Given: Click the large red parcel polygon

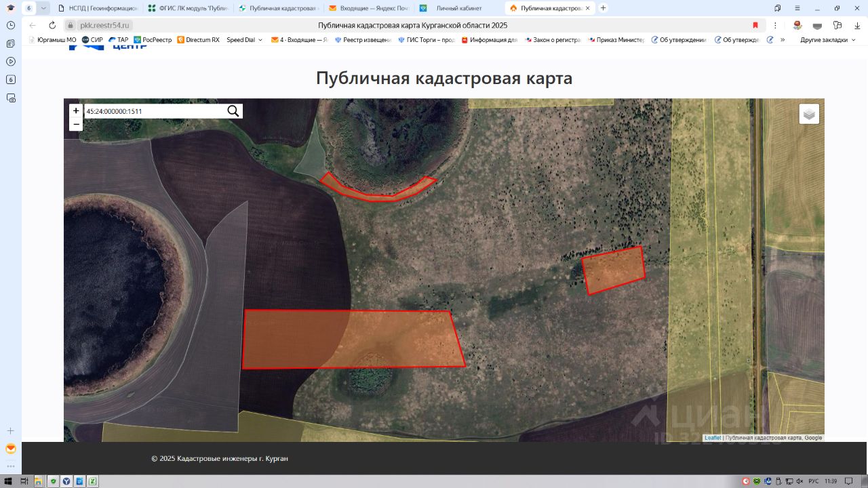Looking at the screenshot, I should click(x=353, y=340).
